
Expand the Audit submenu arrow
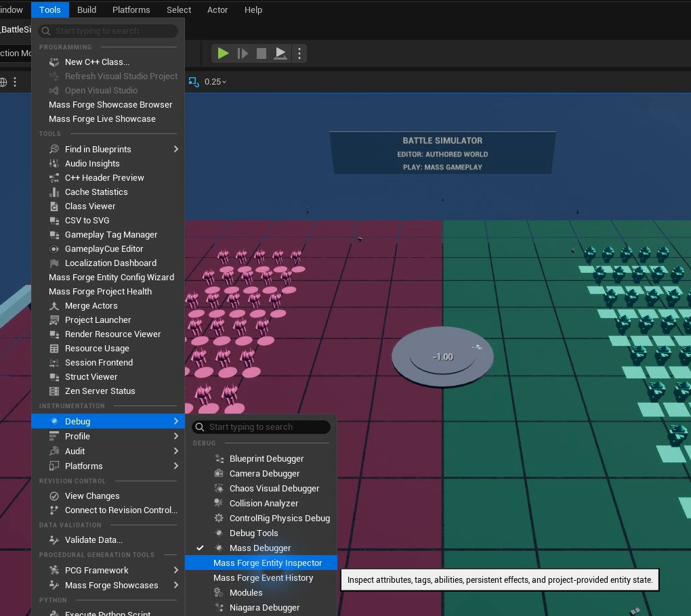[176, 452]
